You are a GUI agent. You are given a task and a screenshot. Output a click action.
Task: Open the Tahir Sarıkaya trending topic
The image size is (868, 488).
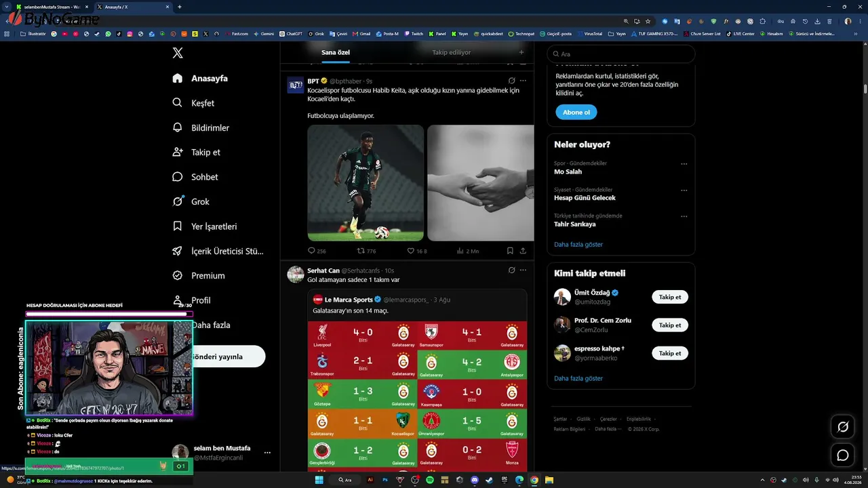[575, 224]
